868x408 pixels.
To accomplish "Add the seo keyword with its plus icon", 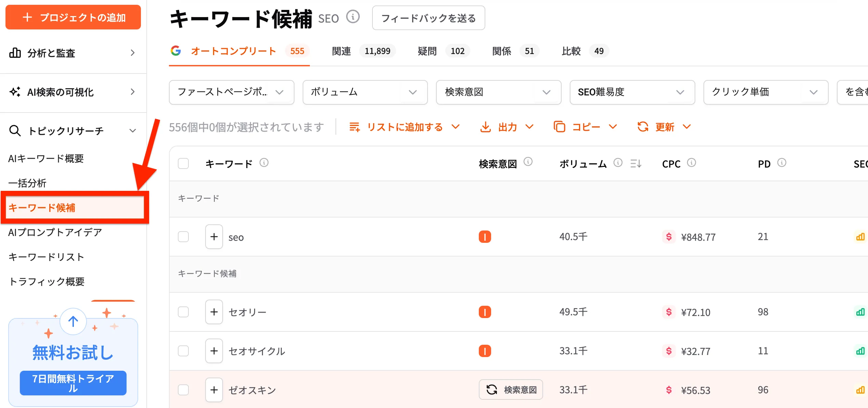I will (214, 237).
